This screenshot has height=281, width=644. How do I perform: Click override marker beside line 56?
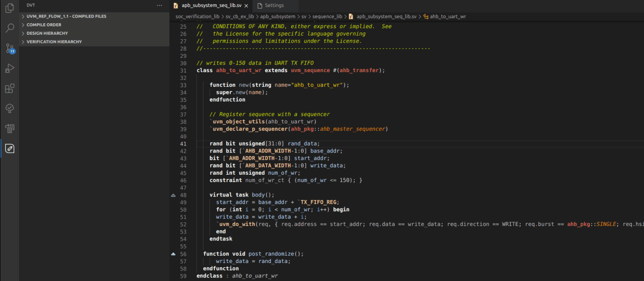coord(173,254)
